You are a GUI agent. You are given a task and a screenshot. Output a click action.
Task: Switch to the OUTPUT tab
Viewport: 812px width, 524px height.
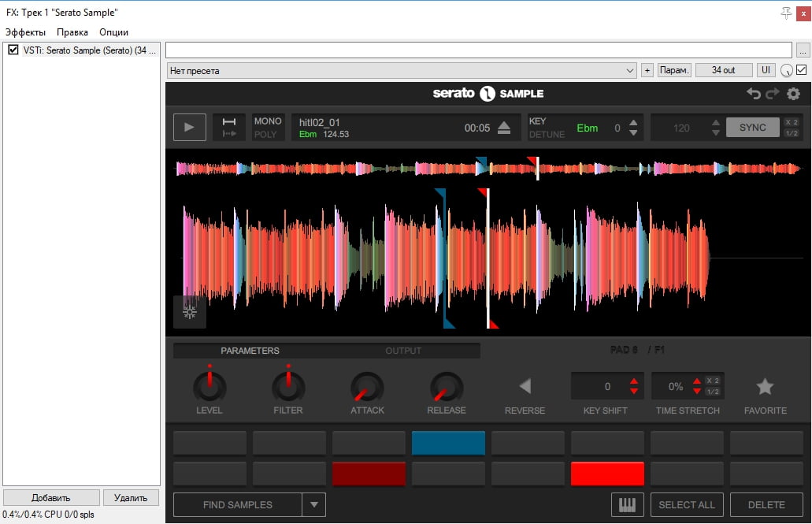pos(403,351)
